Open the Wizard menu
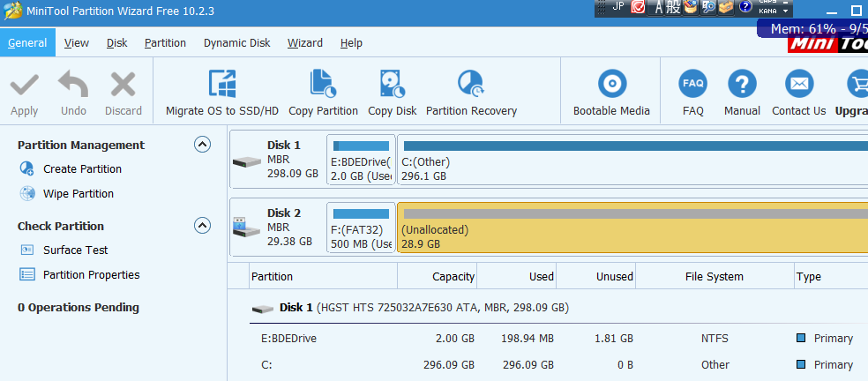The width and height of the screenshot is (868, 381). coord(304,43)
